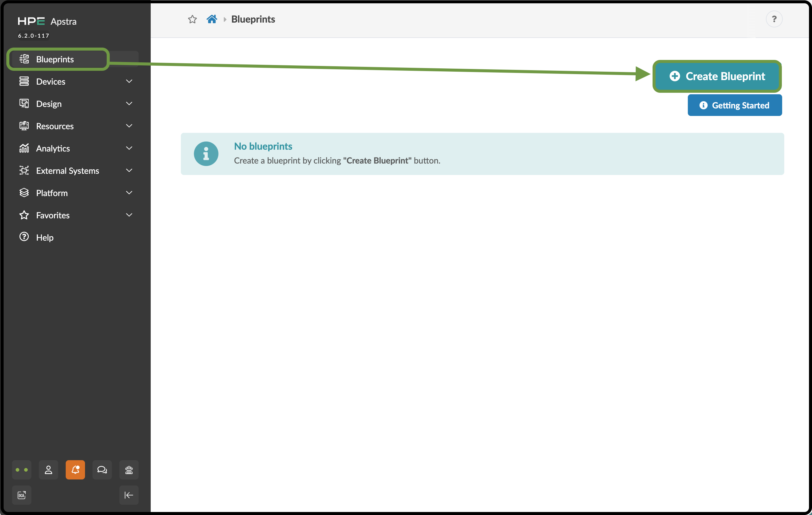The width and height of the screenshot is (812, 515).
Task: Click the Help question-mark icon in sidebar
Action: (x=24, y=237)
